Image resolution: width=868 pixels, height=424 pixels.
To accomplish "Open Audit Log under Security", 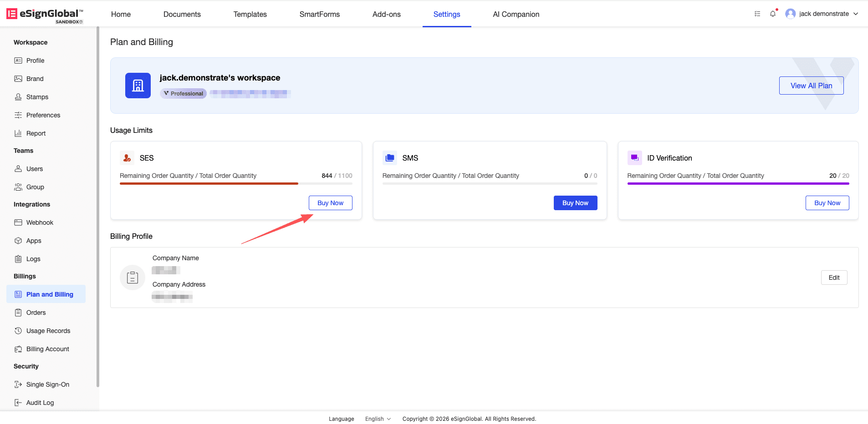I will click(x=46, y=403).
